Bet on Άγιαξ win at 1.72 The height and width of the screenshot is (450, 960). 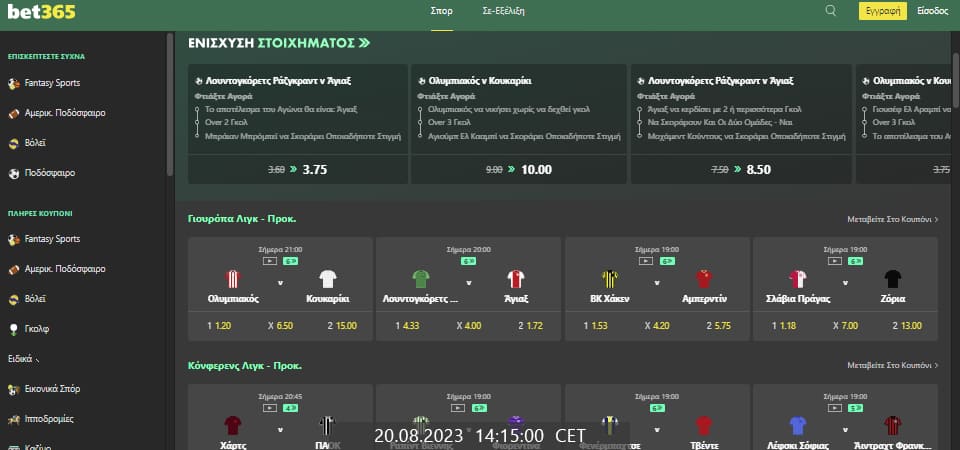[530, 326]
